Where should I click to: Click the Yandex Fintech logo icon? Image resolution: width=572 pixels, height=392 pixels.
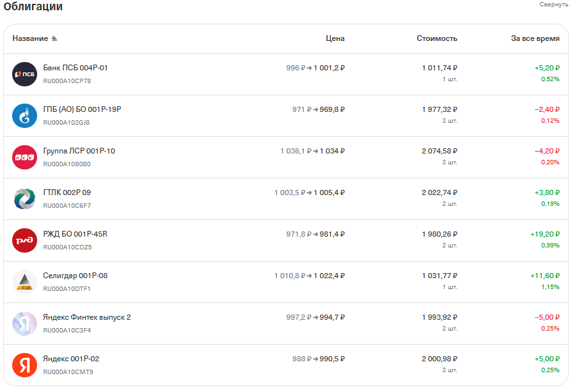(25, 324)
